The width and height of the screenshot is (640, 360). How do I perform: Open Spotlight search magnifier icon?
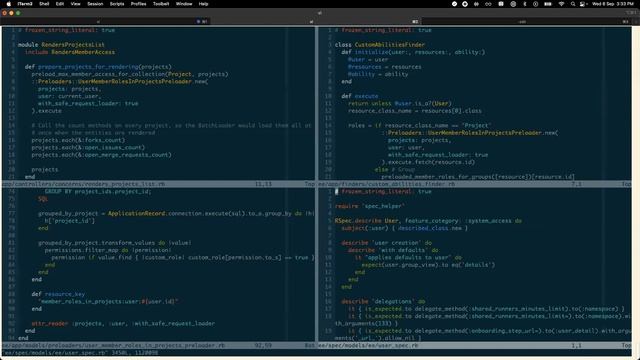pos(573,4)
